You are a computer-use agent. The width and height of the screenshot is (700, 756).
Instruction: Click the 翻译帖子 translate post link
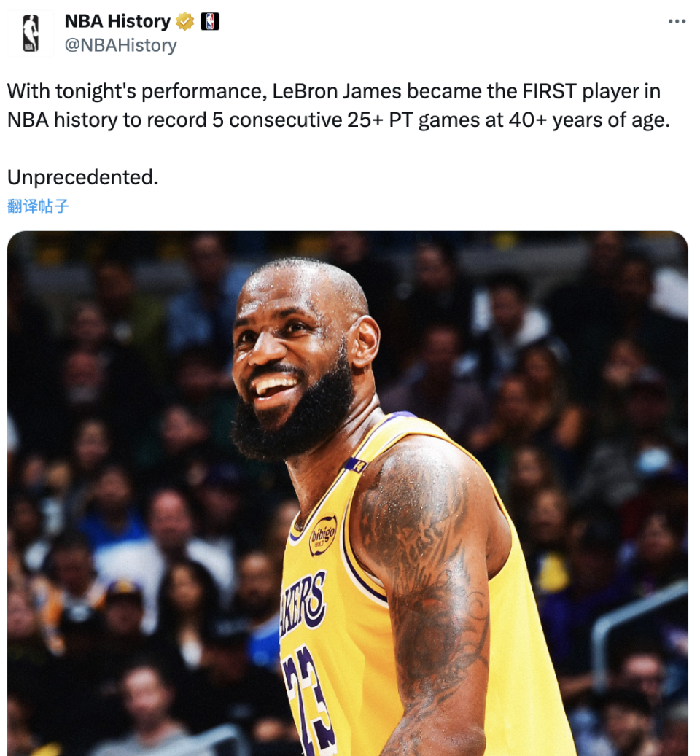pos(38,206)
